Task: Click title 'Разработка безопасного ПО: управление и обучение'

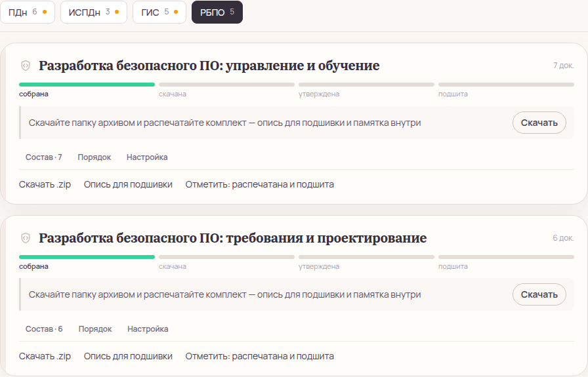Action: click(209, 66)
